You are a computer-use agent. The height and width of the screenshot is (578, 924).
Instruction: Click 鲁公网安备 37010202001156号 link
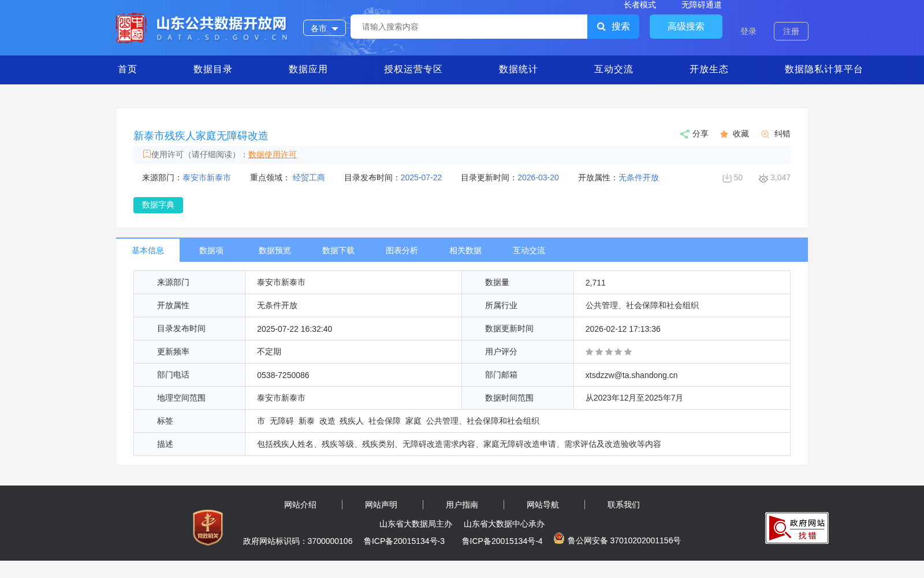pyautogui.click(x=624, y=540)
